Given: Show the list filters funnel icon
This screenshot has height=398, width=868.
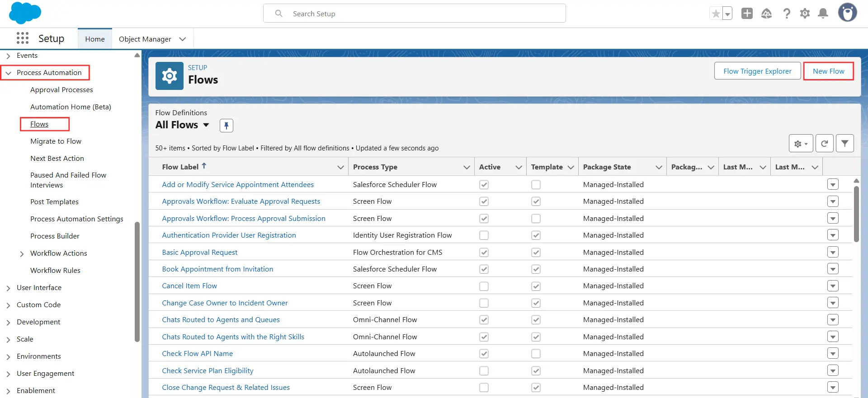Looking at the screenshot, I should [x=844, y=144].
